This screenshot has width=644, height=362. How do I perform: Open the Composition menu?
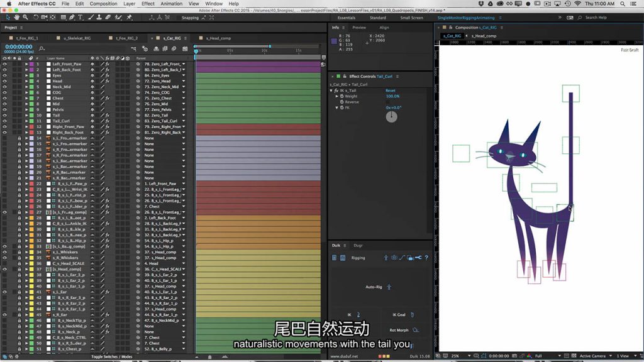[x=103, y=4]
